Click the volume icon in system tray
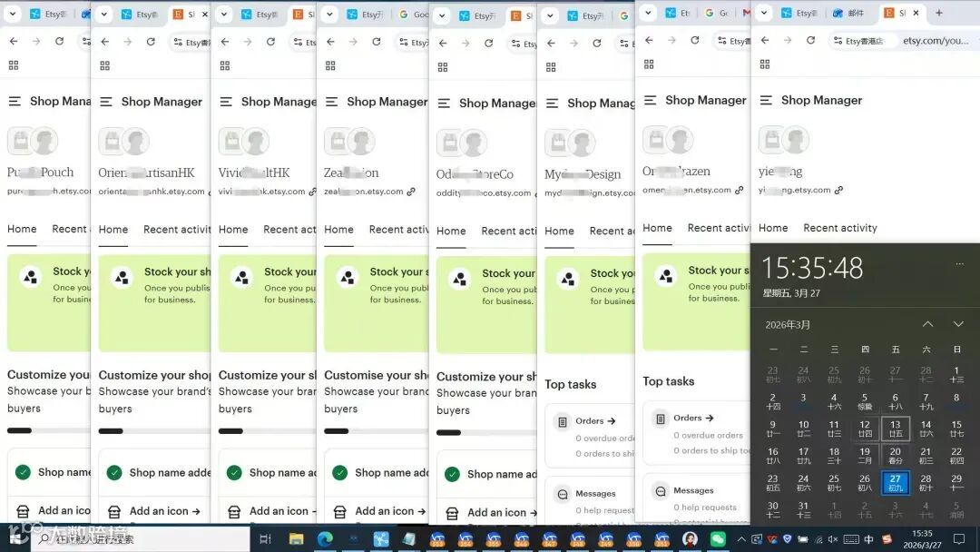The image size is (980, 552). point(833,539)
